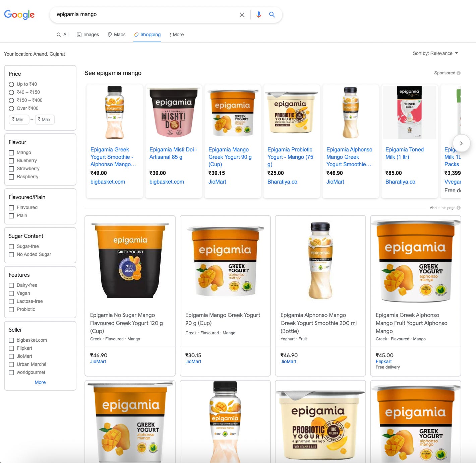
Task: Click the Sponsored info icon
Action: click(x=459, y=73)
